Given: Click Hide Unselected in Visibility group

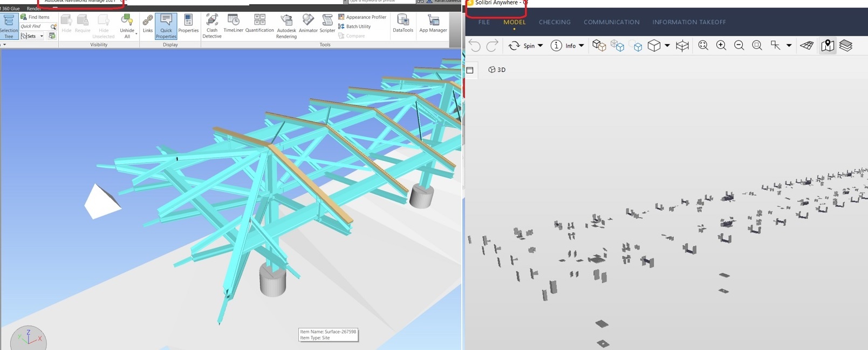Looking at the screenshot, I should 104,26.
